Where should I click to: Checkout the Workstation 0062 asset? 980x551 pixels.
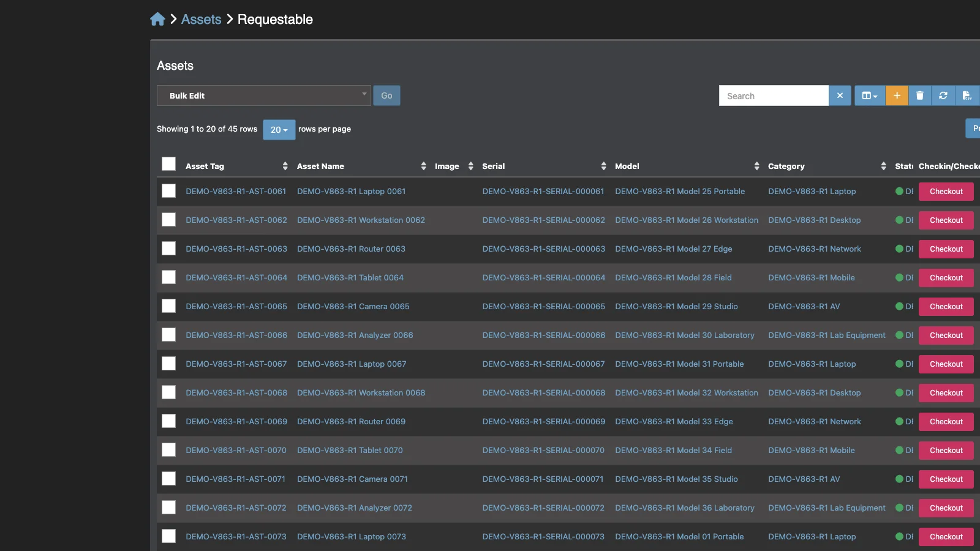(x=946, y=220)
